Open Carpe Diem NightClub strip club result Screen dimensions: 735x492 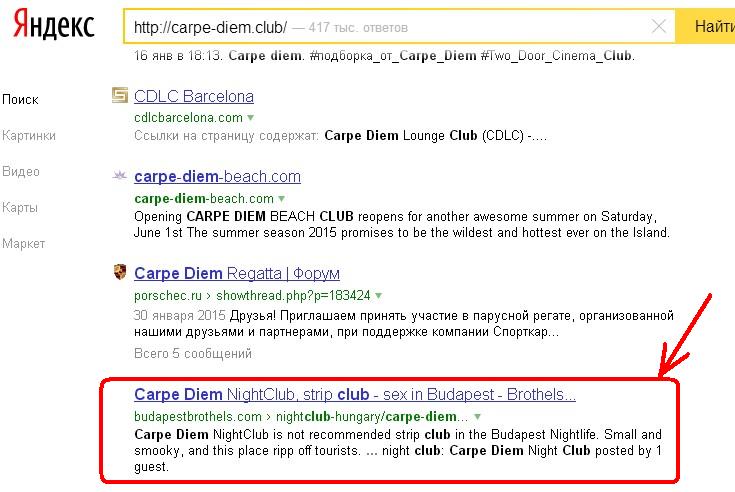point(355,395)
